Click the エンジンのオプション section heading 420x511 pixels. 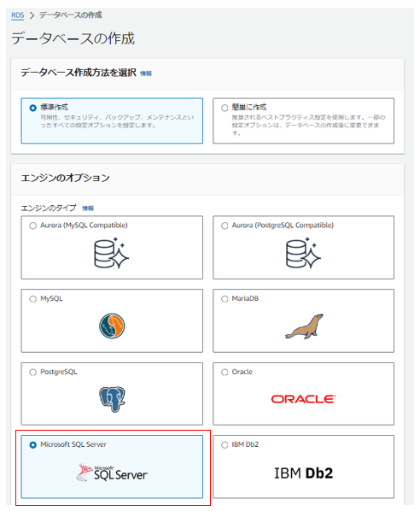(65, 178)
